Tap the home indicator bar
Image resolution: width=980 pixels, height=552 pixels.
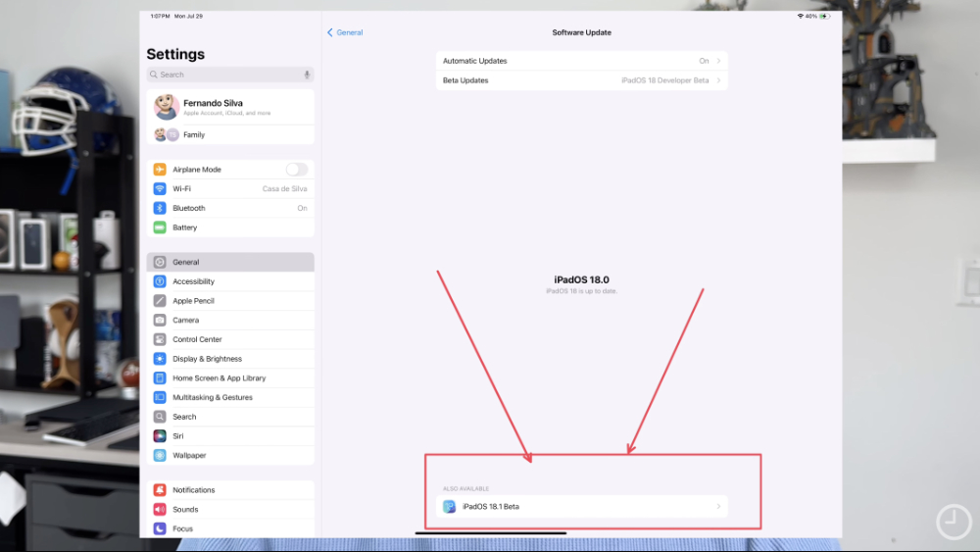[x=491, y=533]
